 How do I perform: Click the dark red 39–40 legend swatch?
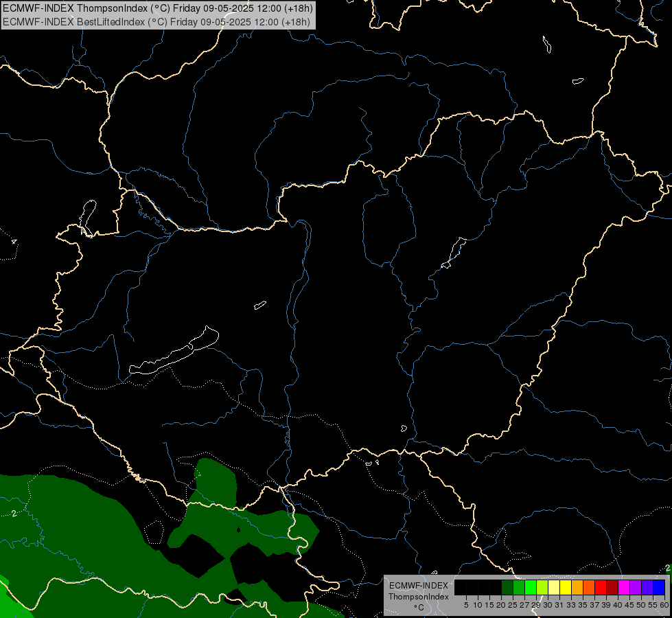click(612, 587)
